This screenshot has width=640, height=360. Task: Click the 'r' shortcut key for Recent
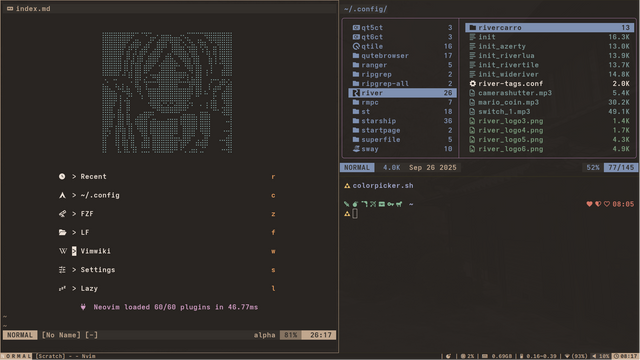point(273,177)
